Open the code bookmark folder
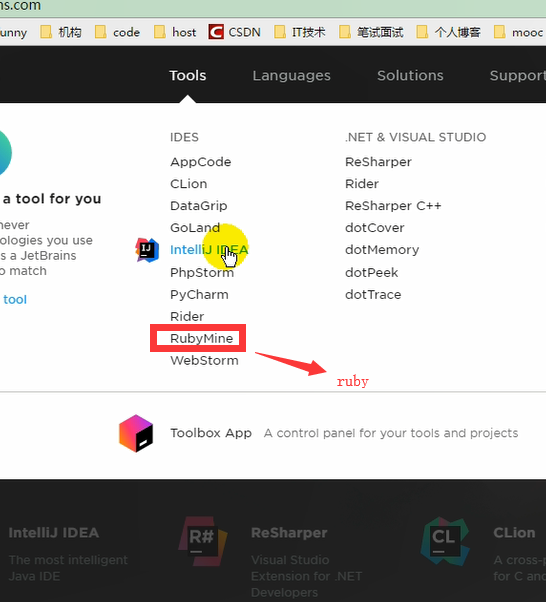546x602 pixels. pos(117,32)
